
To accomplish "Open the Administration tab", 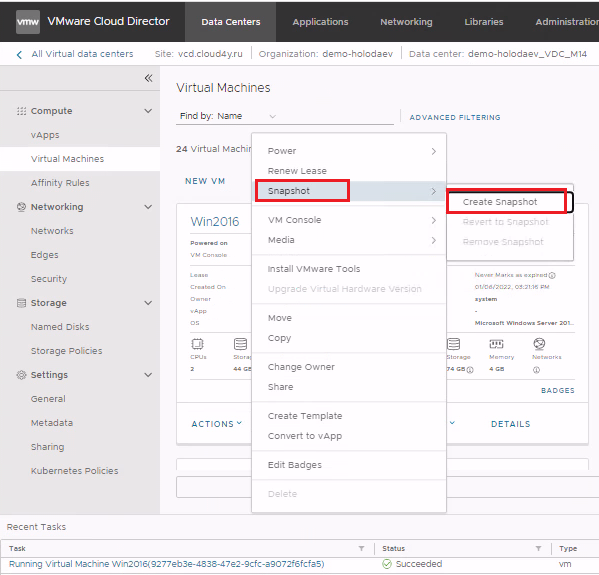I will coord(567,22).
